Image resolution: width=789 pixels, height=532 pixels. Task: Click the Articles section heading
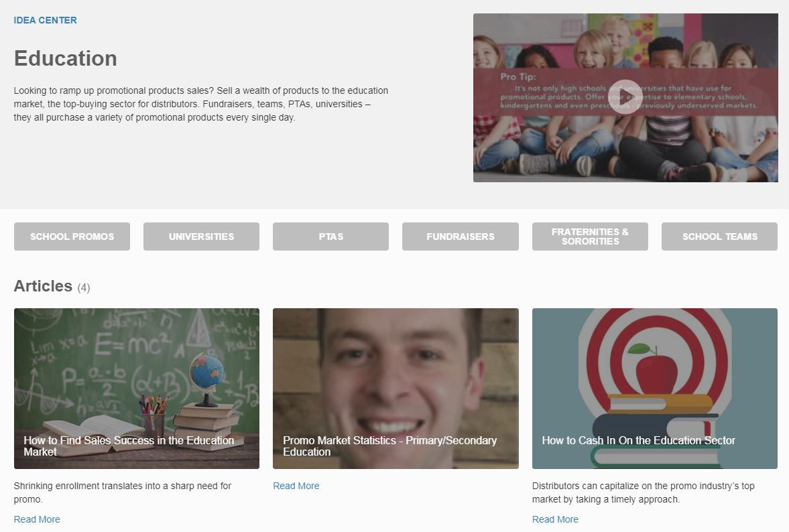(44, 286)
